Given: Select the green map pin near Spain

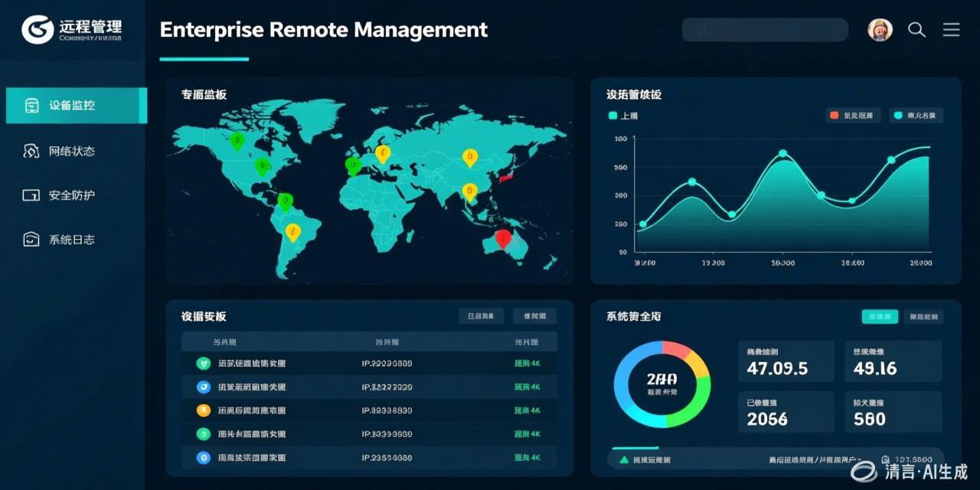Looking at the screenshot, I should 353,165.
